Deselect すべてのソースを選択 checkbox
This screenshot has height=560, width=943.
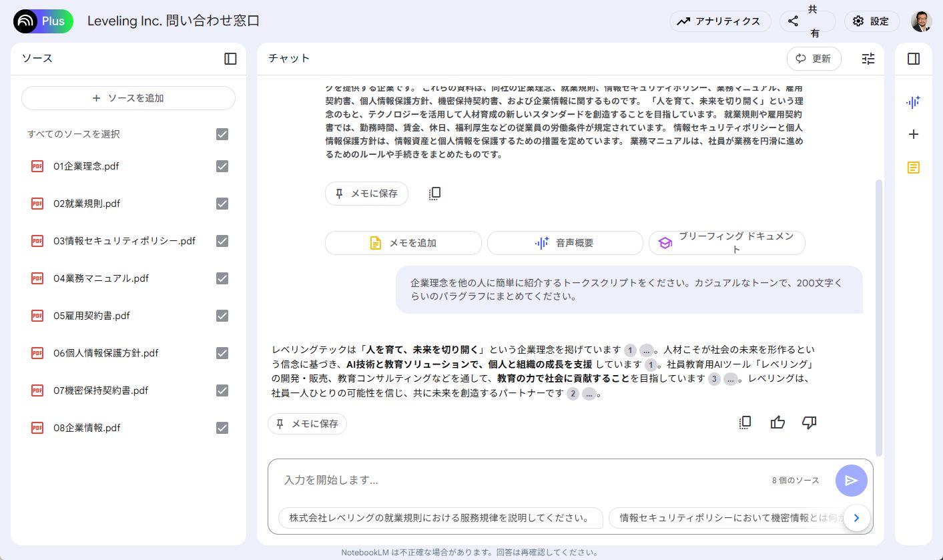222,134
